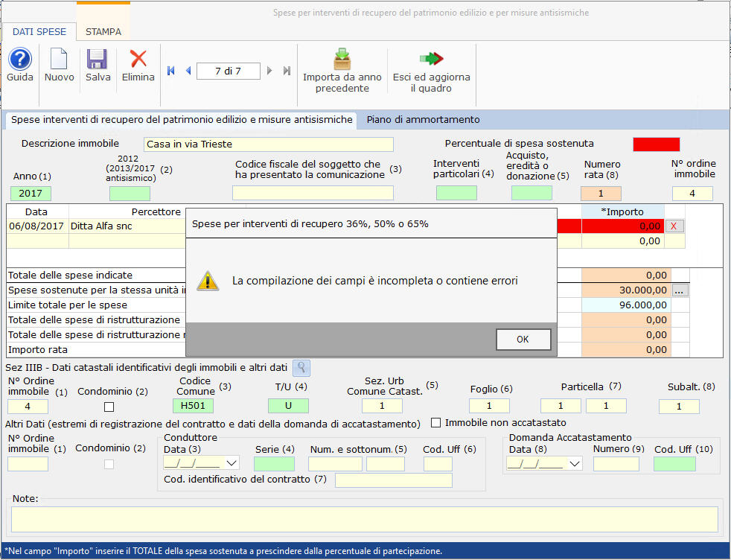Select the Numero rata field
Image resolution: width=731 pixels, height=560 pixels.
[601, 194]
